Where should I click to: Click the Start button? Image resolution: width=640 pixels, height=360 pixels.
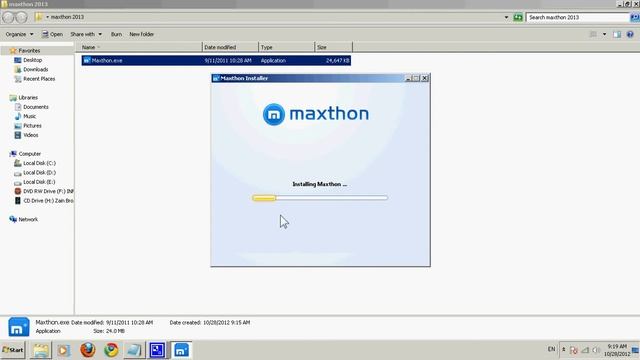coord(13,350)
